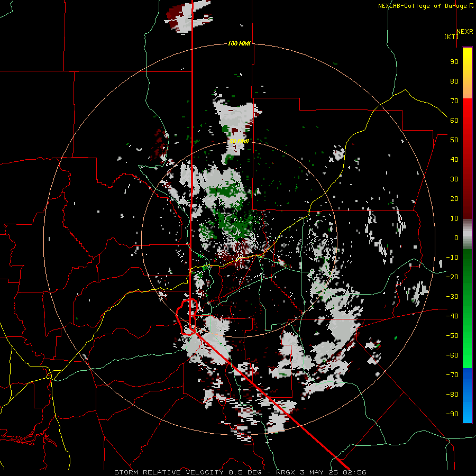Click the 10 value on velocity scale
Viewport: 476px width, 476px height.
coord(454,218)
